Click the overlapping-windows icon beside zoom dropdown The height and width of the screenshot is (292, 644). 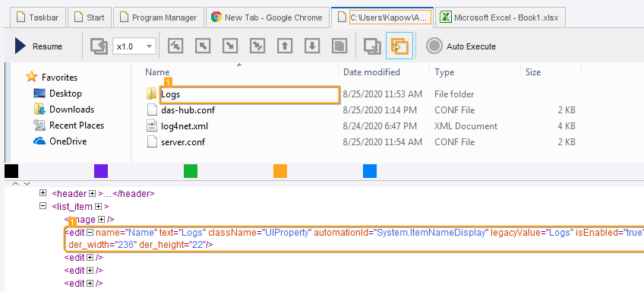99,46
